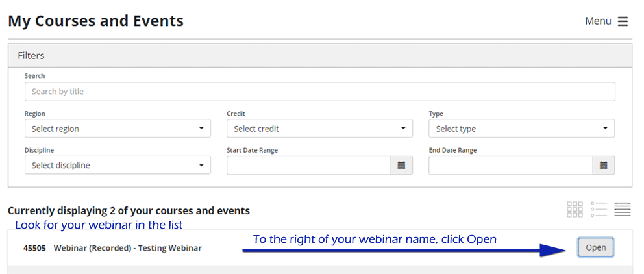Select course title Webinar (Recorded) - Testing Webinar
644x274 pixels.
coord(128,248)
